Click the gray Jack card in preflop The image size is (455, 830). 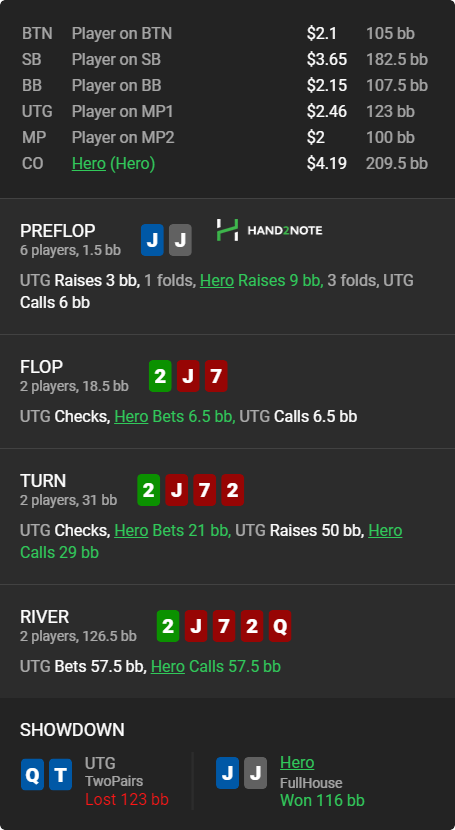pos(180,240)
